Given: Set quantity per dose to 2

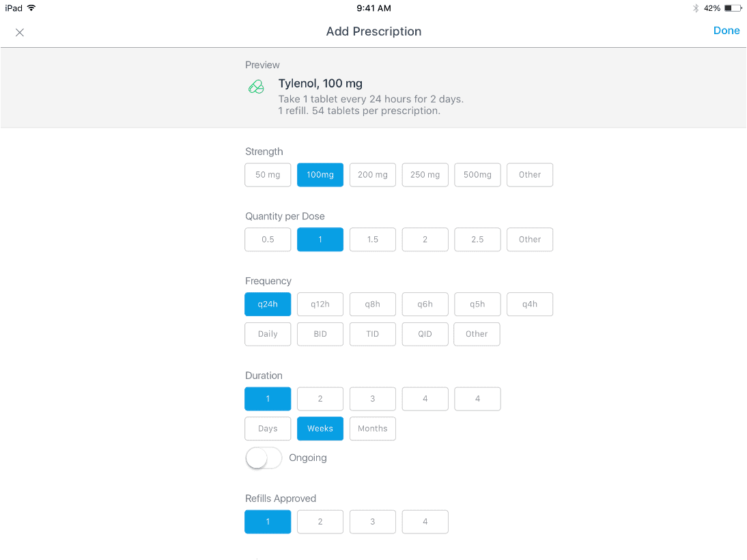Looking at the screenshot, I should click(425, 239).
